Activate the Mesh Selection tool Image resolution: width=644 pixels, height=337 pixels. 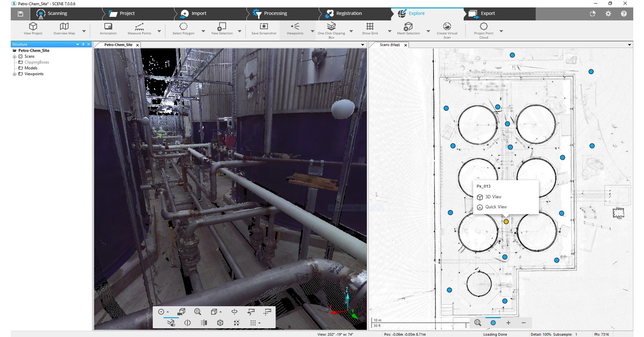[x=408, y=29]
